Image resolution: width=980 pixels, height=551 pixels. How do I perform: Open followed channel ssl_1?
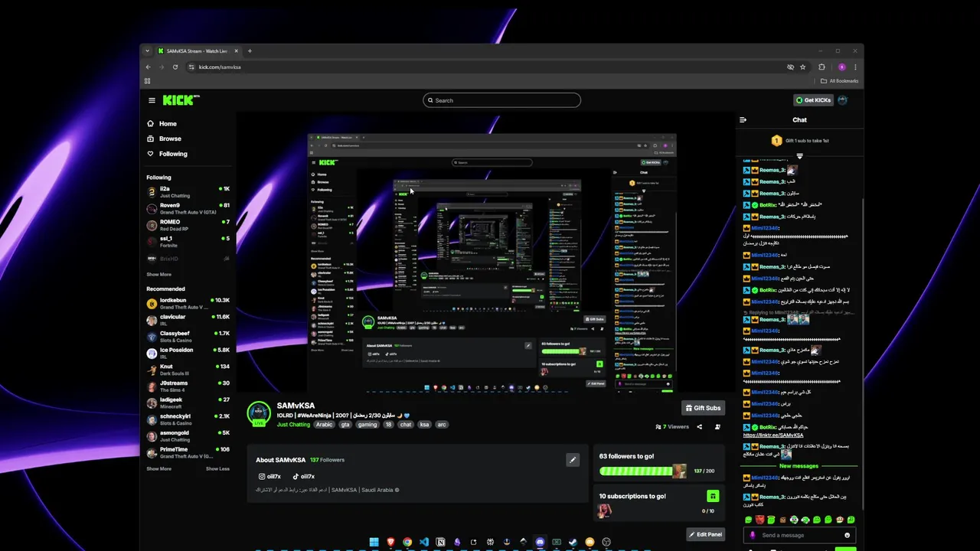click(188, 242)
